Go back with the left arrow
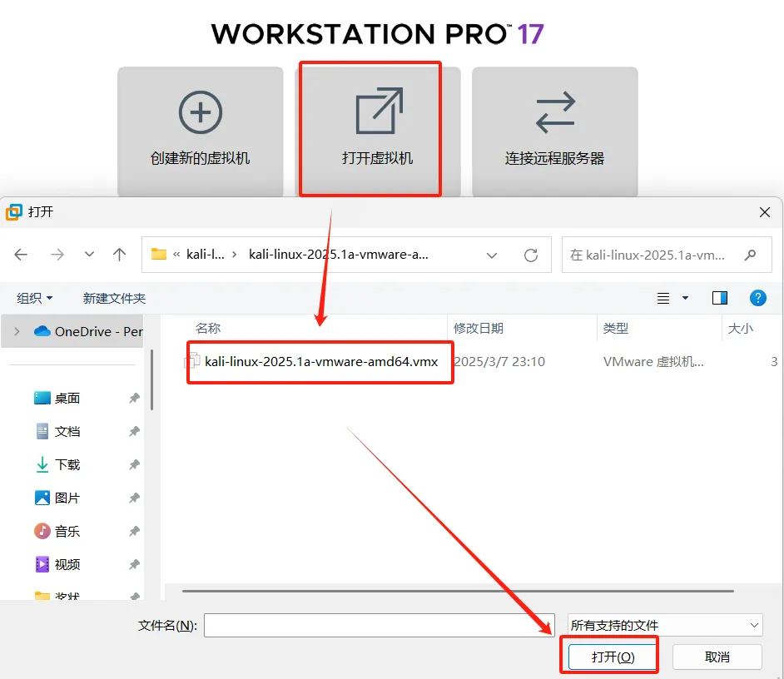Screen dimensions: 784x679 pyautogui.click(x=21, y=255)
